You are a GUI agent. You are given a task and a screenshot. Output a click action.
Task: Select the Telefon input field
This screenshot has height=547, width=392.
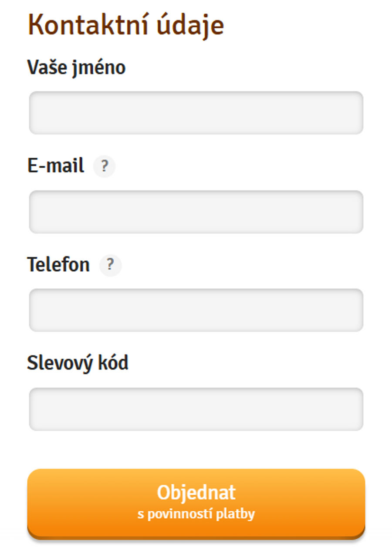point(196,310)
